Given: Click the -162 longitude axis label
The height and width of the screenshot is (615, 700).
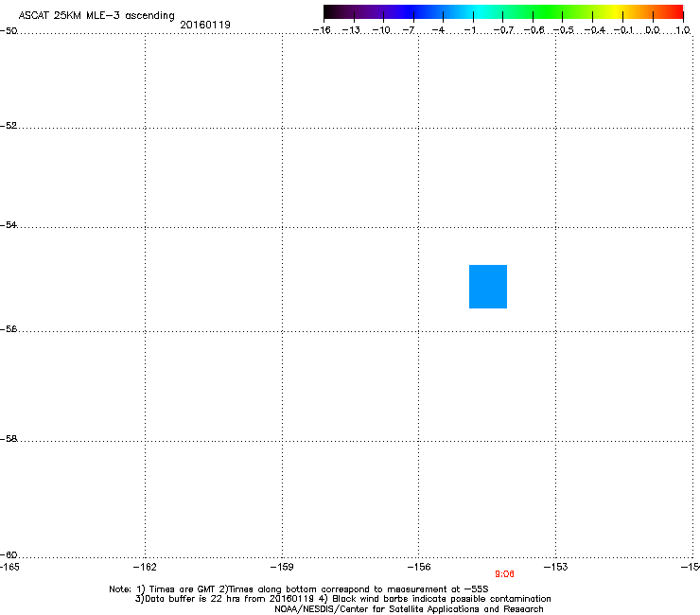Looking at the screenshot, I should [145, 567].
